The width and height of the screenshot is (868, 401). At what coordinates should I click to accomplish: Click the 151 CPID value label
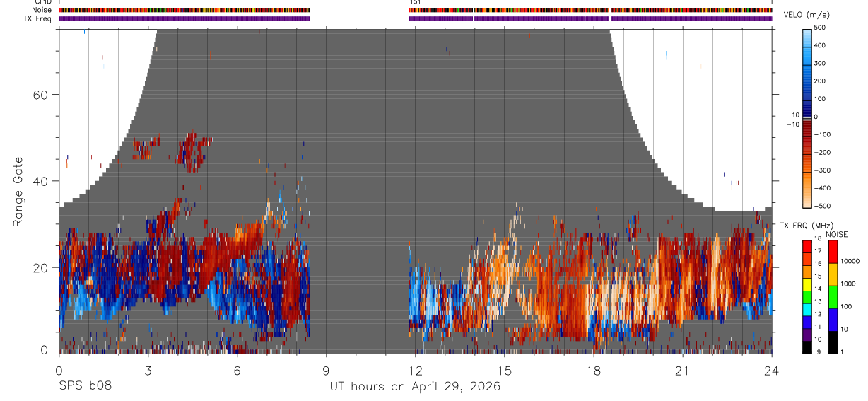tap(415, 2)
